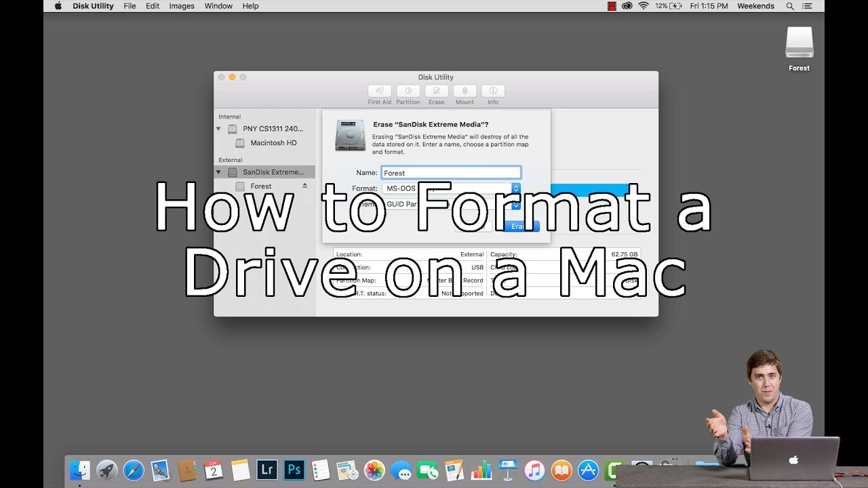Click the First Aid toolbar icon
This screenshot has width=868, height=488.
[x=380, y=91]
